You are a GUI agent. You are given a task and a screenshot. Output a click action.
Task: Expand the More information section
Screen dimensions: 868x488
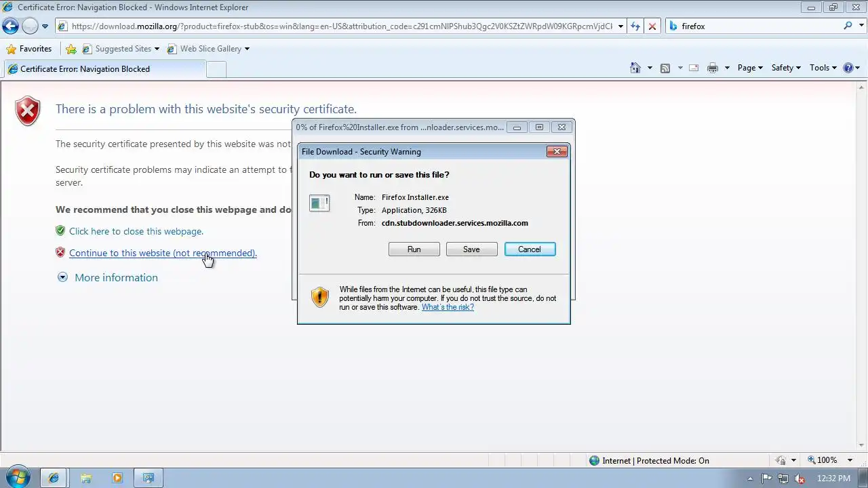point(108,277)
